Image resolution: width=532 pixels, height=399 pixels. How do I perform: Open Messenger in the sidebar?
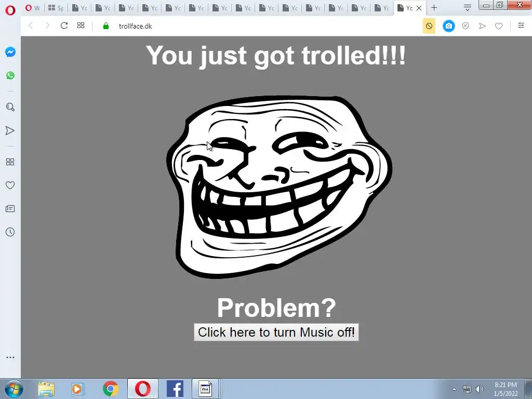click(10, 52)
